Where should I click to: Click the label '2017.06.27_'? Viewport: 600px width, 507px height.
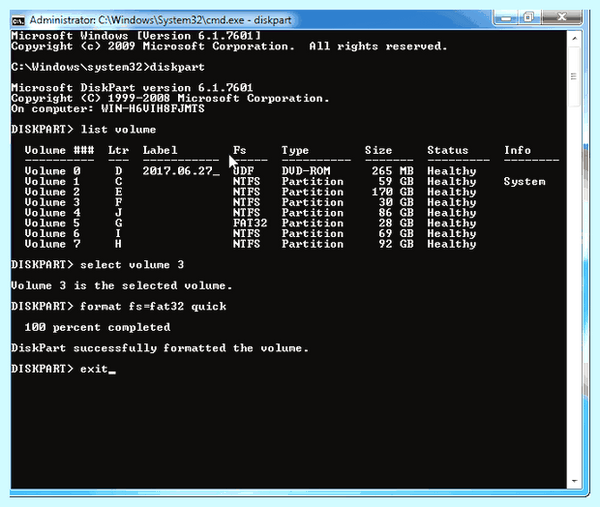tap(181, 171)
